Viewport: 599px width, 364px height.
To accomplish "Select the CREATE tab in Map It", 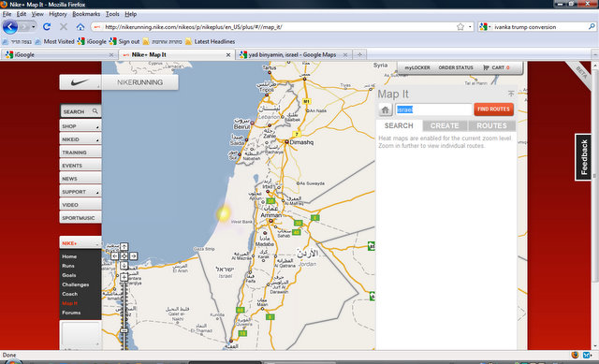I will tap(445, 125).
